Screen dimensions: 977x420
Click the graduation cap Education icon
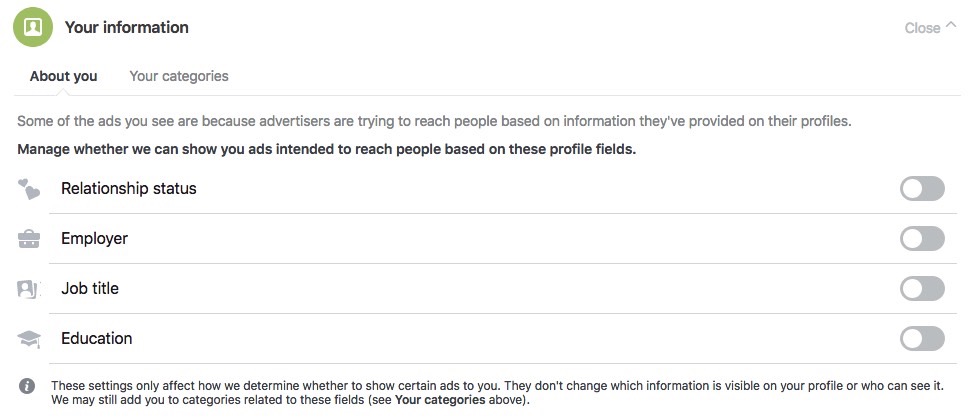point(29,339)
